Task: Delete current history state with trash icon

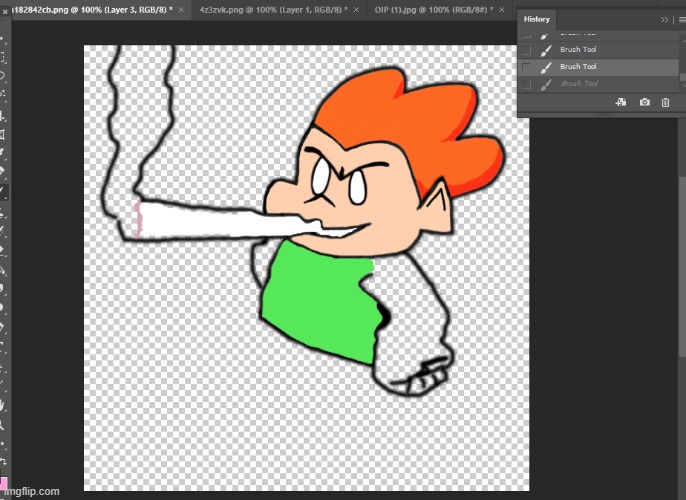Action: pos(665,102)
